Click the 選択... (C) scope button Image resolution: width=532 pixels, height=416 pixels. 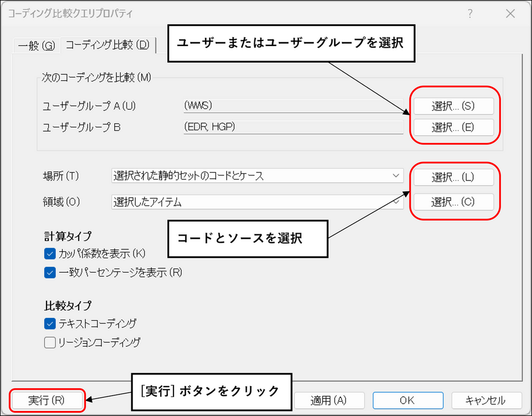pos(453,202)
